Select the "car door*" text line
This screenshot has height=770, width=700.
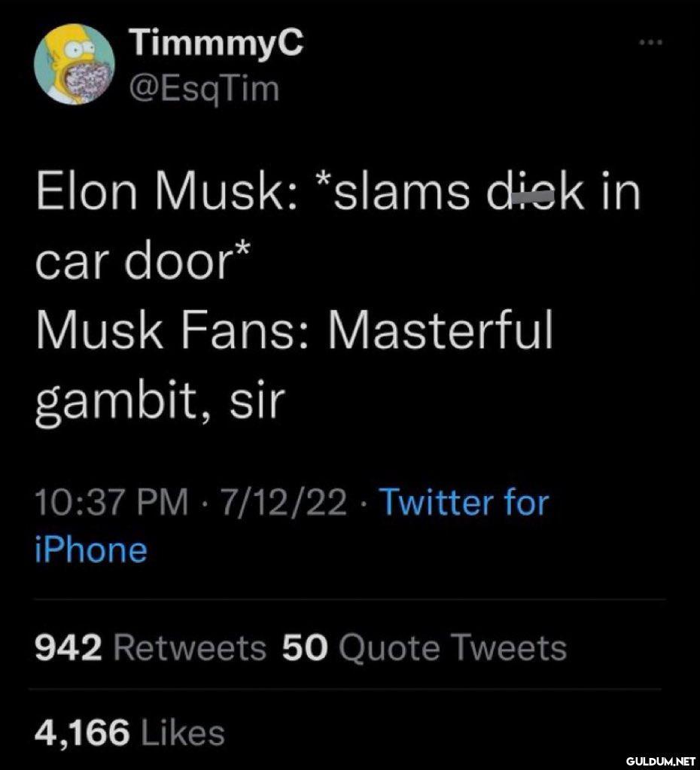(144, 260)
